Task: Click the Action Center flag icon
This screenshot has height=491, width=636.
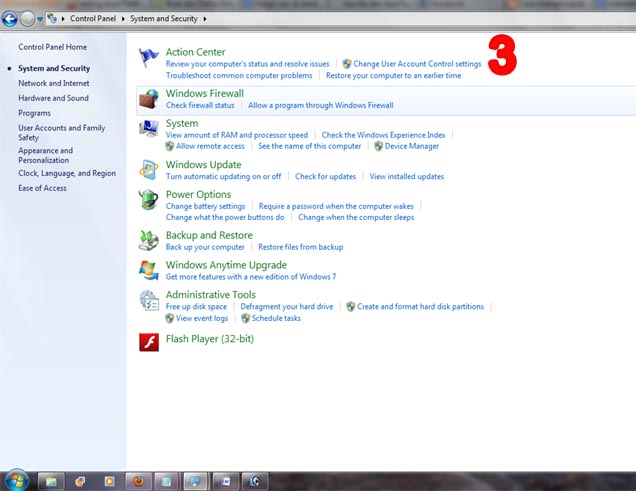Action: click(148, 58)
